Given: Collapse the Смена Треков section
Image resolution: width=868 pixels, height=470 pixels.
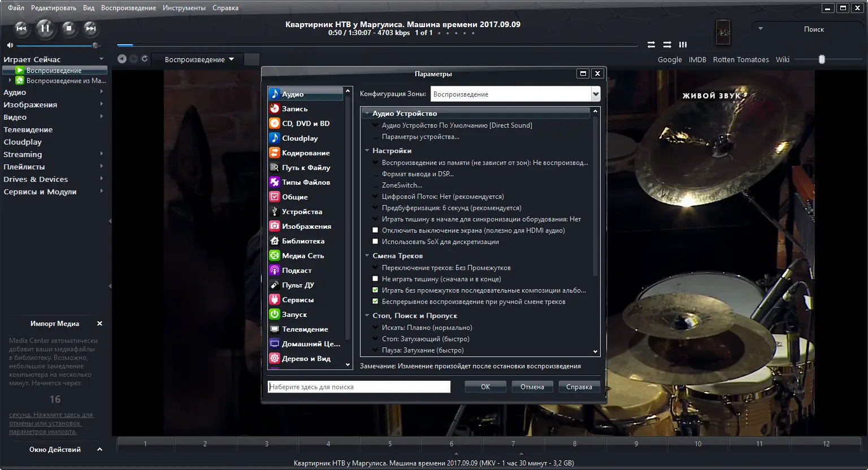Looking at the screenshot, I should click(x=367, y=256).
